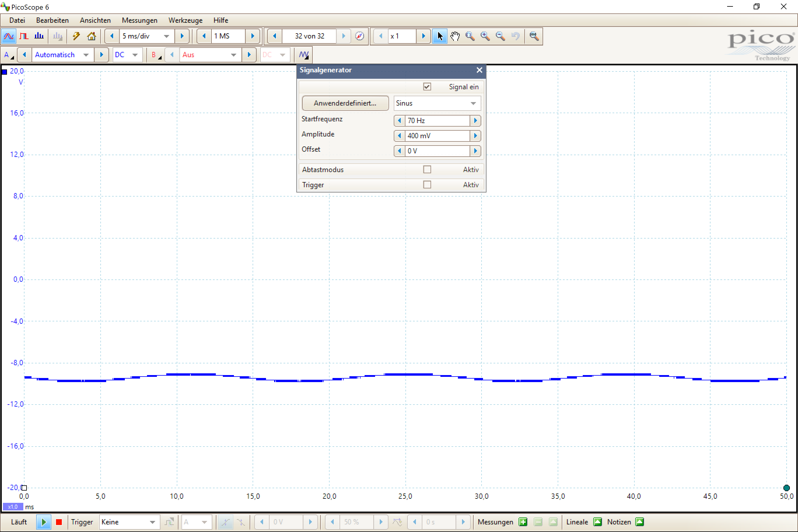798x532 pixels.
Task: Select the arrow pointer tool
Action: pyautogui.click(x=440, y=36)
